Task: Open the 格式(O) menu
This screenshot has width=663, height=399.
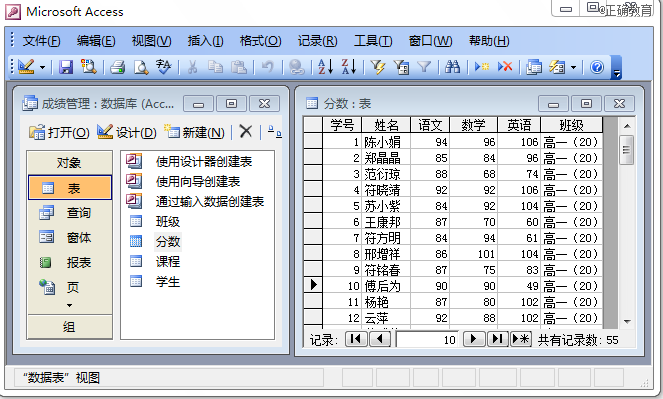Action: tap(260, 41)
